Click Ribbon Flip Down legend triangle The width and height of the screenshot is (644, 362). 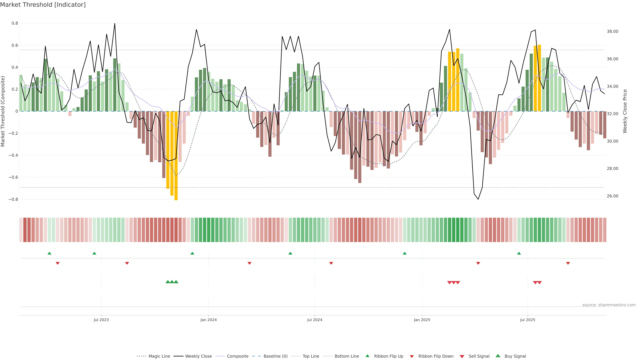point(412,356)
